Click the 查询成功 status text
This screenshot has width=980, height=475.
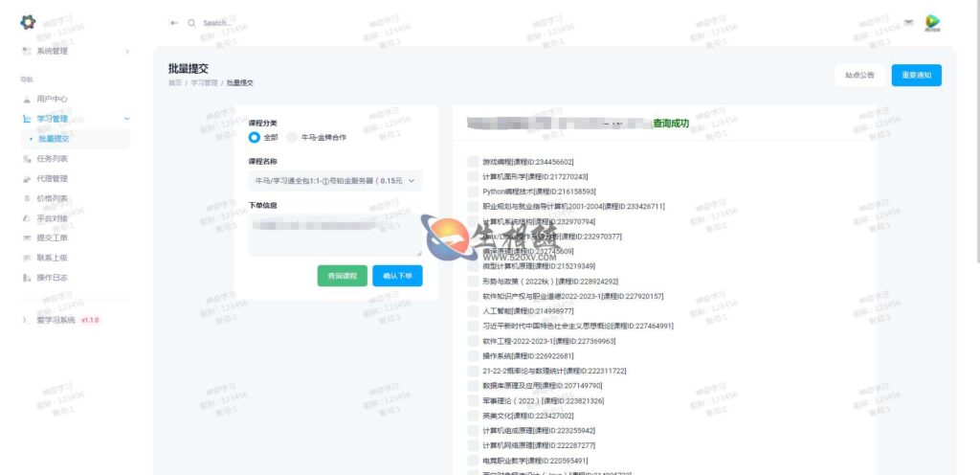point(671,124)
